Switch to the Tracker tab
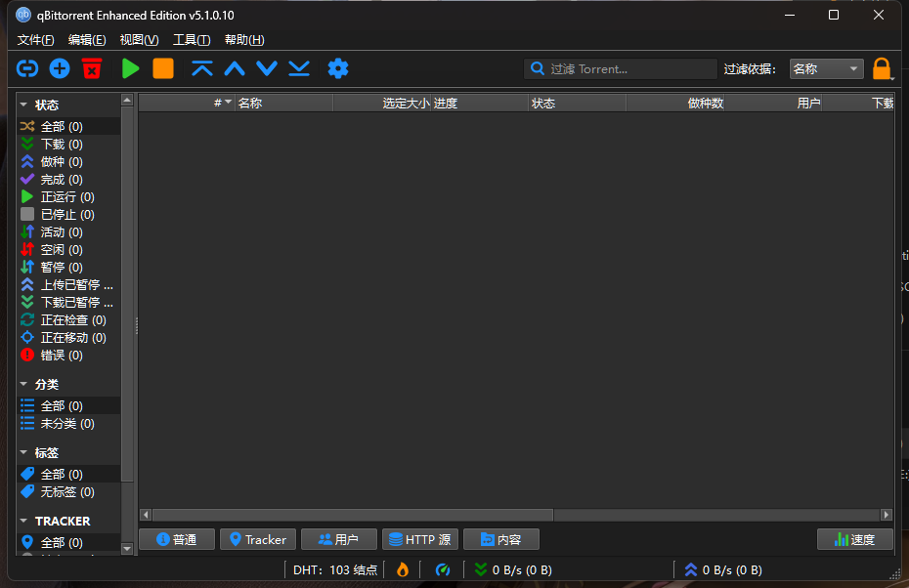Image resolution: width=909 pixels, height=588 pixels. tap(257, 538)
